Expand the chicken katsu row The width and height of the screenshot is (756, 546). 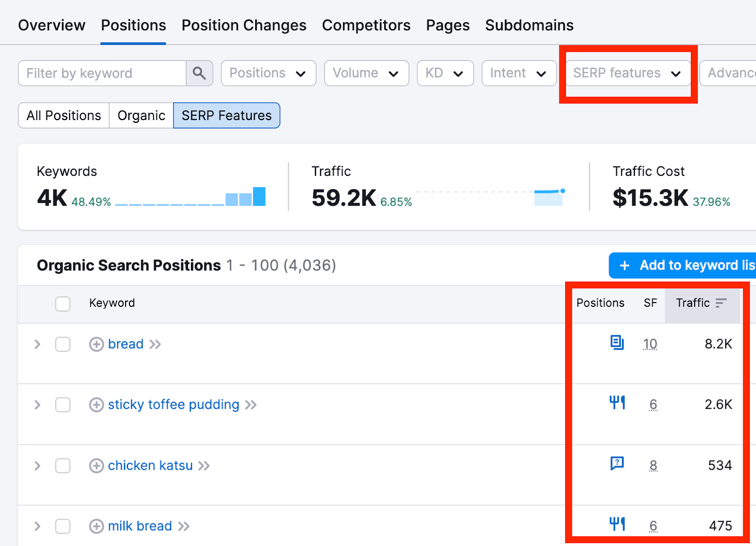pos(37,466)
